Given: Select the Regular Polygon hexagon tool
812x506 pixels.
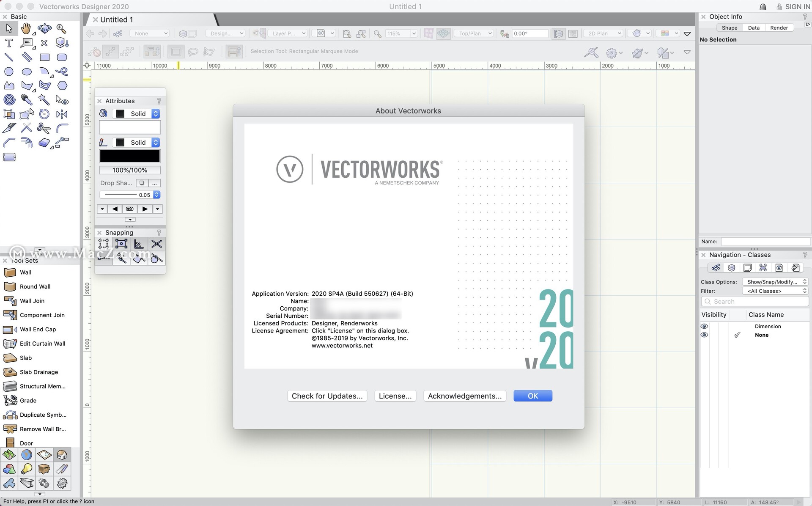Looking at the screenshot, I should click(62, 85).
